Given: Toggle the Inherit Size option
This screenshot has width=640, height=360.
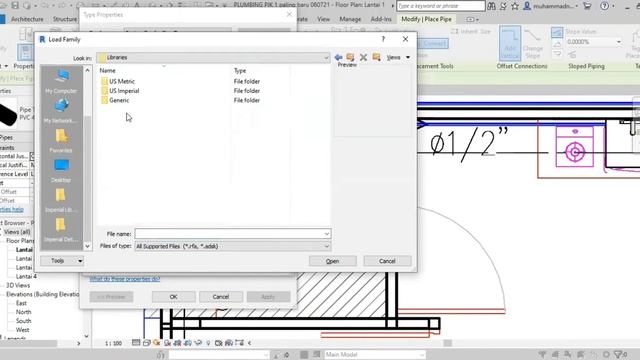Looking at the screenshot, I should coord(471,31).
